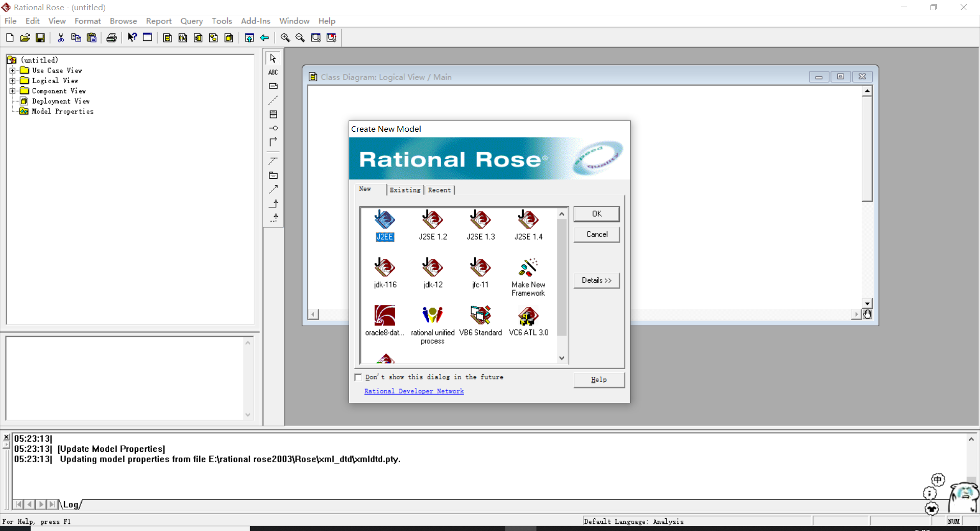Switch to the Recent tab

(x=439, y=190)
